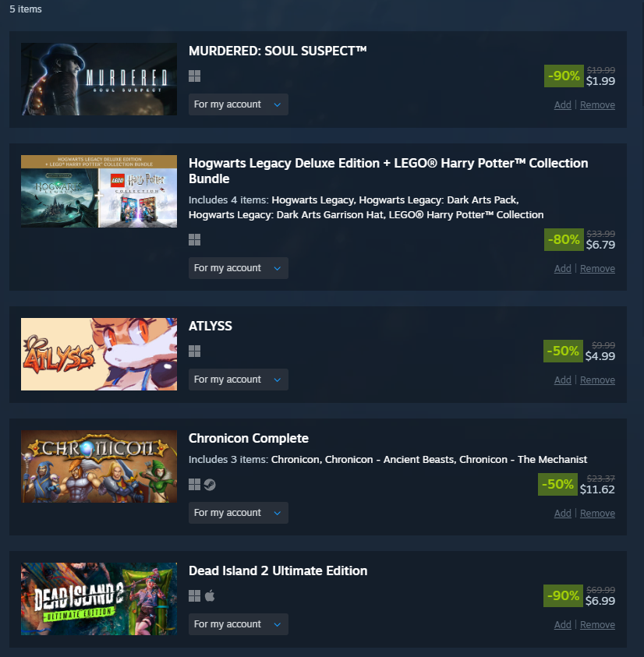Click Windows icon under Chronicon Complete
The width and height of the screenshot is (644, 657).
pos(194,485)
